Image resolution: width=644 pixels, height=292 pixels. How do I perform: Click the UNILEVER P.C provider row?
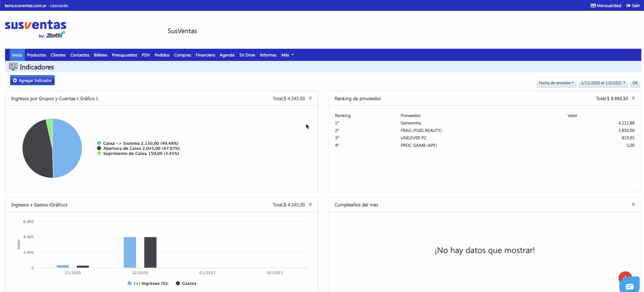[484, 138]
